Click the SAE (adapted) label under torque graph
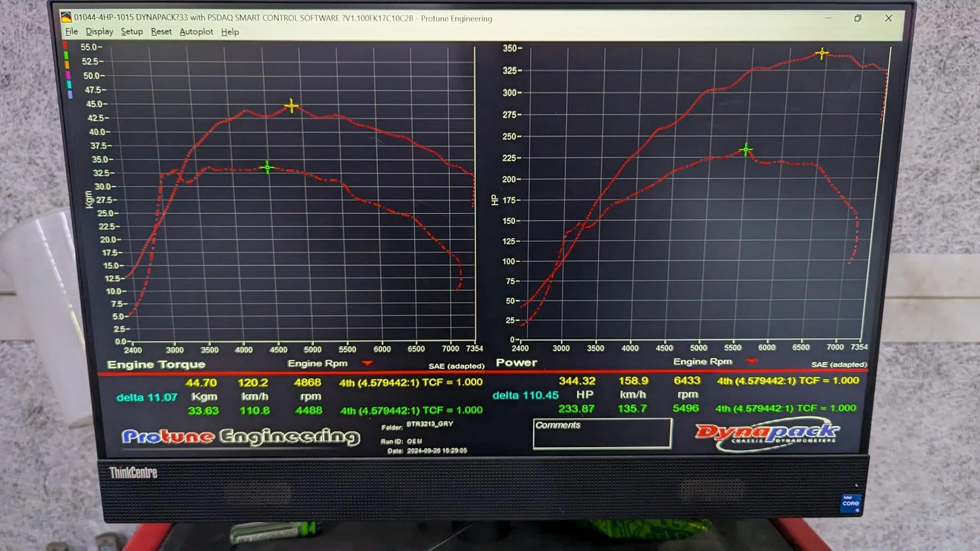Screen dimensions: 980x551 (456, 366)
